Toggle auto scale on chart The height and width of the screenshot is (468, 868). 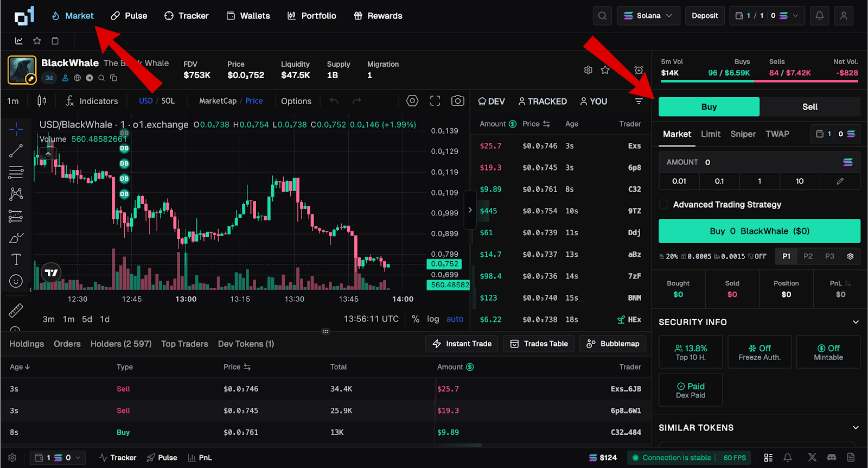[455, 319]
